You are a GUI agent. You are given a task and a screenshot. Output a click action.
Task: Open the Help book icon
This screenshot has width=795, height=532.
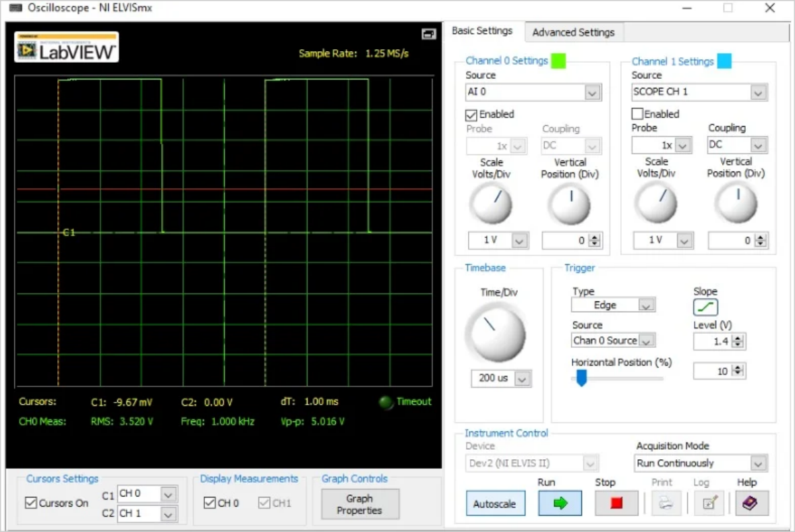750,503
